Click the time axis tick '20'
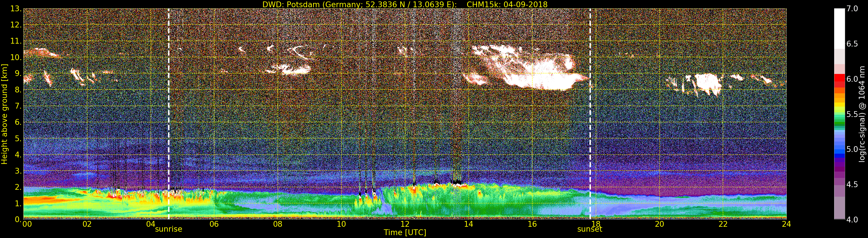This screenshot has width=868, height=238. pyautogui.click(x=659, y=224)
